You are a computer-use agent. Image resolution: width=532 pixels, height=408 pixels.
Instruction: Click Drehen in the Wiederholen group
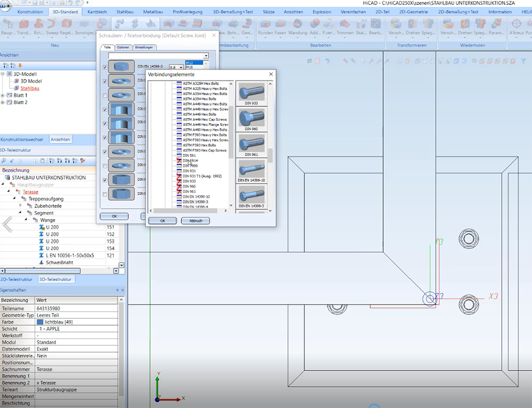coord(465,24)
